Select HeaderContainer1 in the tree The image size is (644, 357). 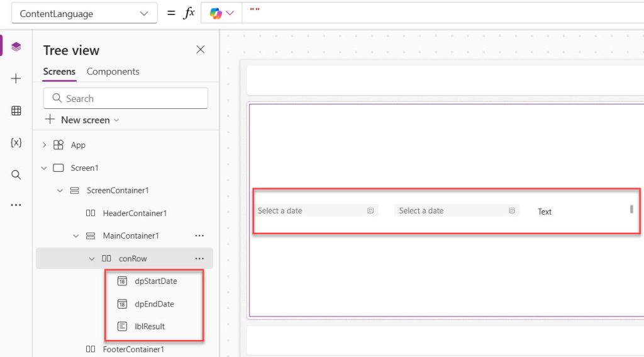(135, 213)
